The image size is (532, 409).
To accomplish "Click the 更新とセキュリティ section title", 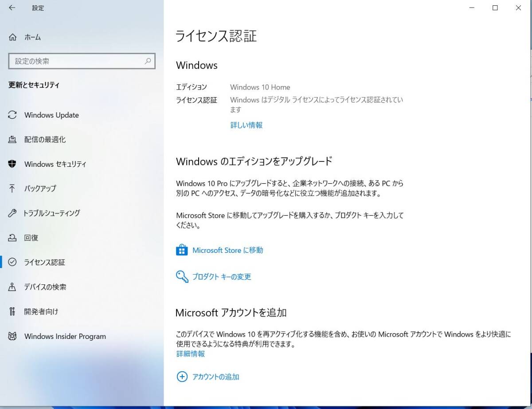I will (x=34, y=85).
